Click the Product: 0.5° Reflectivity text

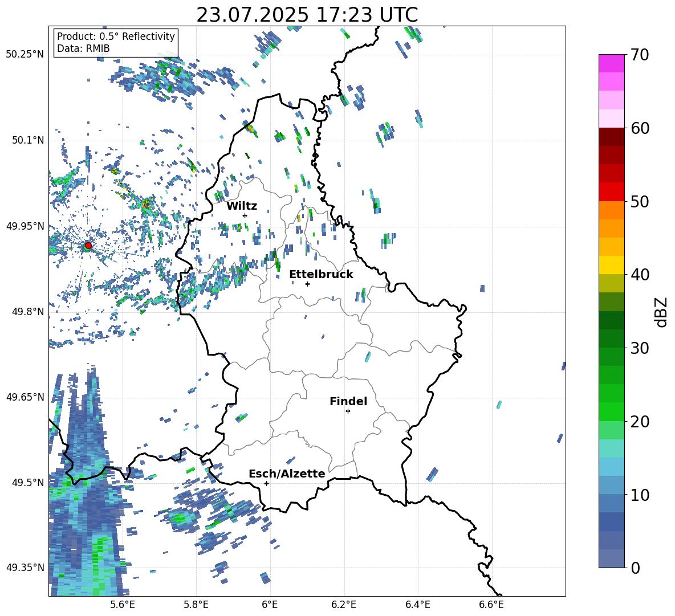116,36
